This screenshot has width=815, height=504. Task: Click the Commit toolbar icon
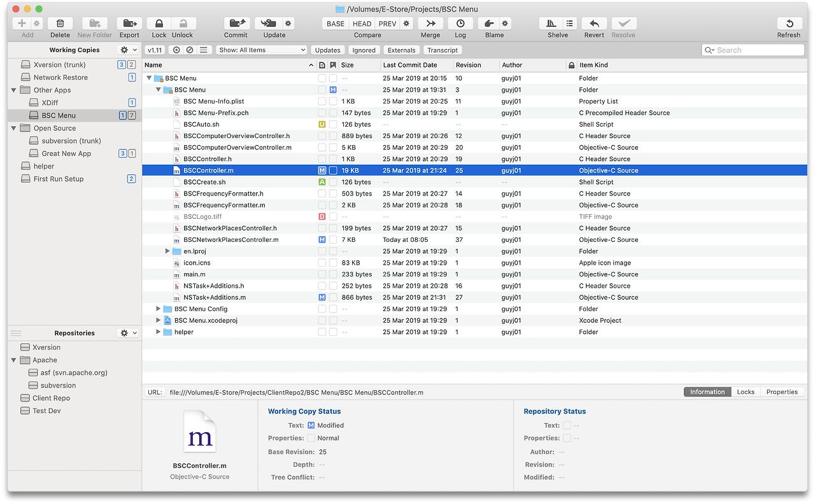236,24
